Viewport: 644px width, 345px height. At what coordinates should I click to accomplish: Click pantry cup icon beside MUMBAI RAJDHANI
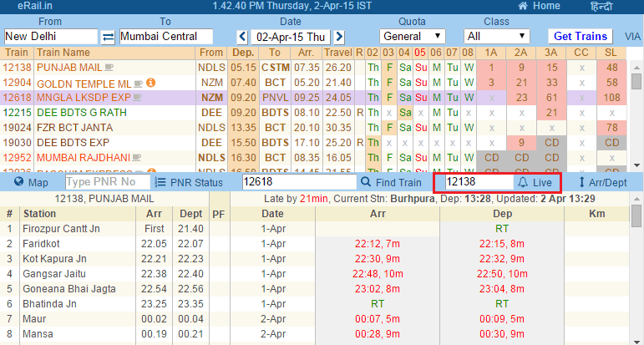click(137, 158)
